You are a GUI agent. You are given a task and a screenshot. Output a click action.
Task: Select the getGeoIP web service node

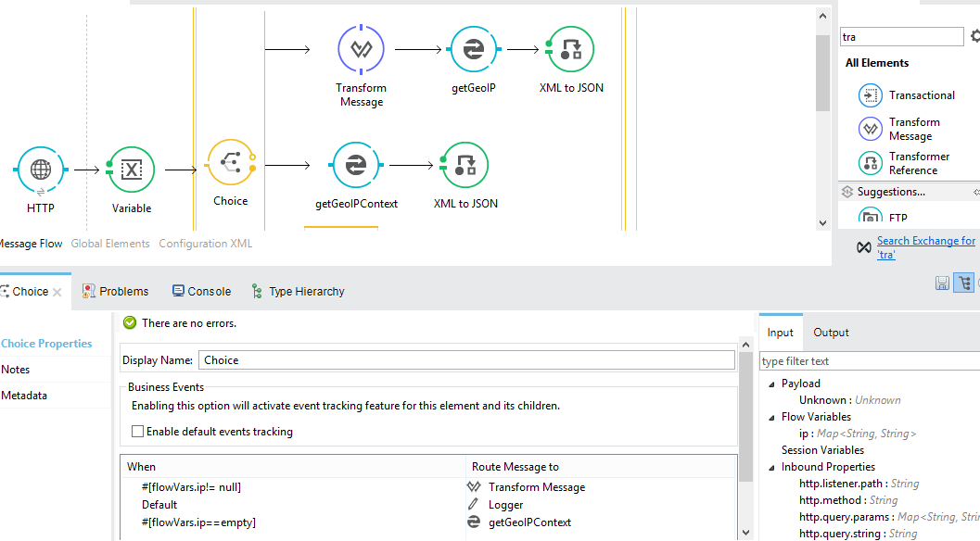[x=473, y=49]
